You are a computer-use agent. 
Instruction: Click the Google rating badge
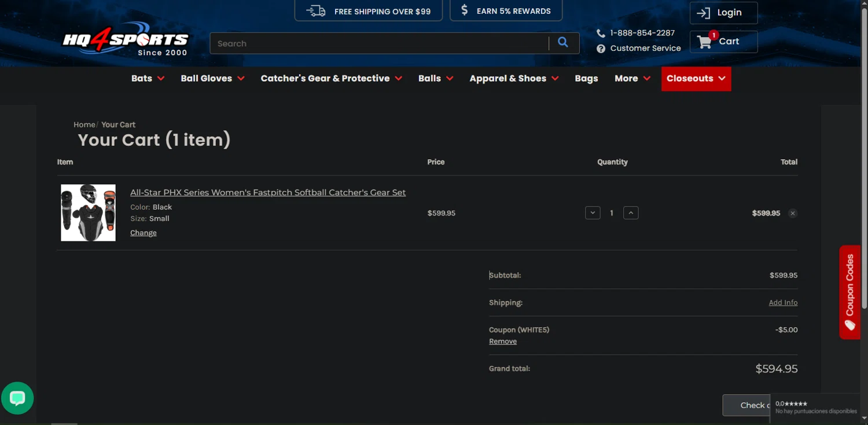(815, 407)
